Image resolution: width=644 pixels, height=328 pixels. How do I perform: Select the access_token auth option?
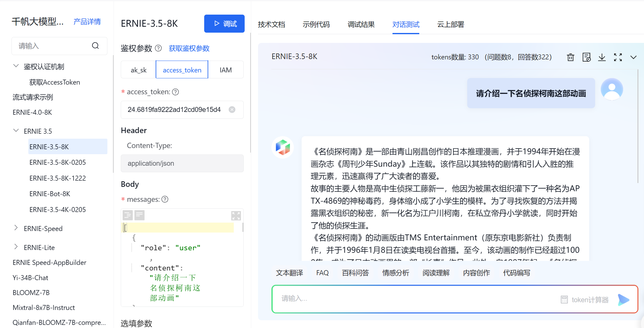(x=182, y=70)
